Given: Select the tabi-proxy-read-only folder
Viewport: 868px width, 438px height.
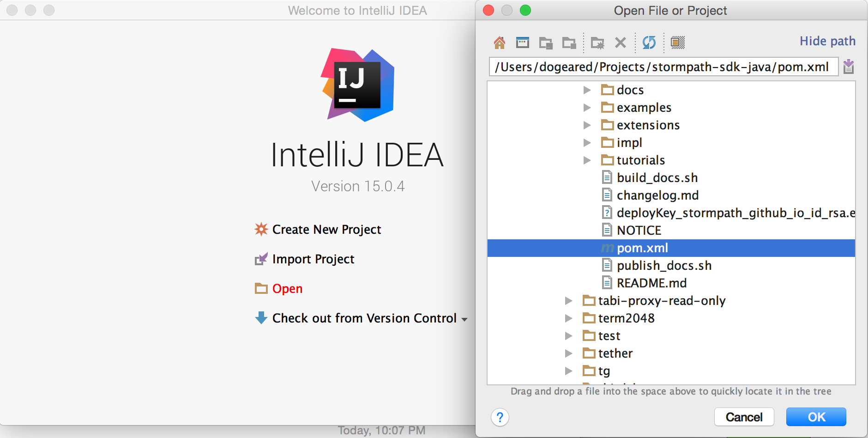Looking at the screenshot, I should (x=662, y=301).
